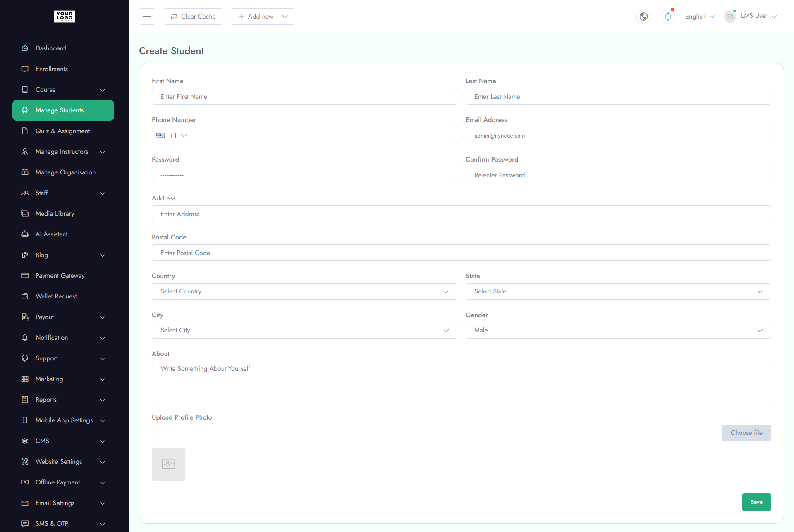The height and width of the screenshot is (532, 794).
Task: Toggle sidebar with hamburger menu button
Action: pyautogui.click(x=147, y=17)
